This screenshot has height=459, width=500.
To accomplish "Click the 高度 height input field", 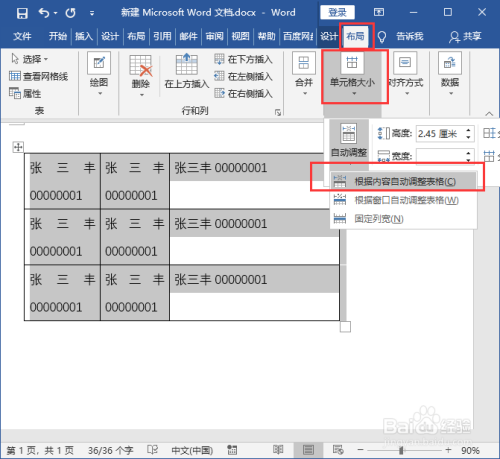I will pos(440,134).
